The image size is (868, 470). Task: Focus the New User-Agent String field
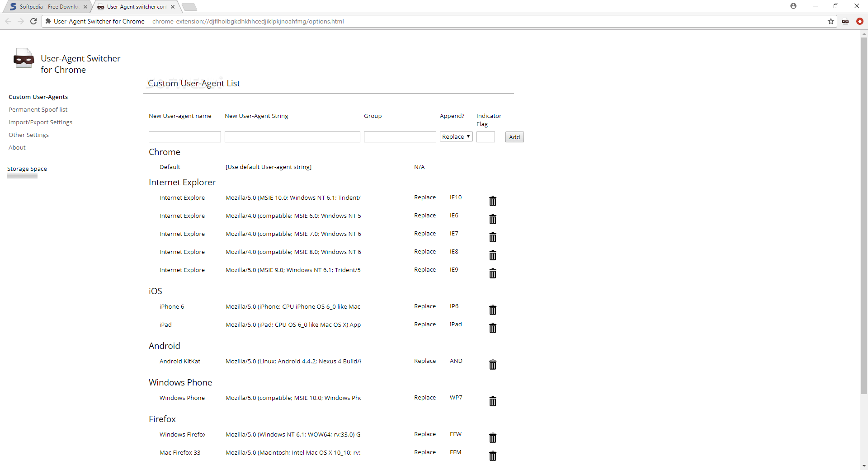click(292, 137)
